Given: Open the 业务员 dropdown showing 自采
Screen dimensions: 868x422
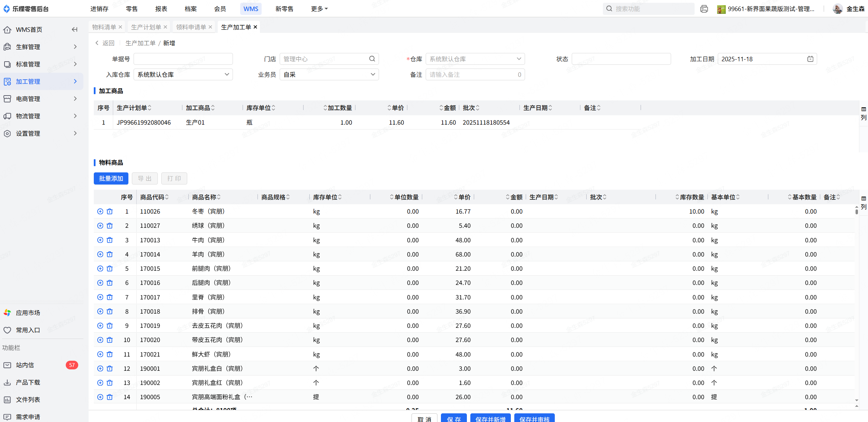Looking at the screenshot, I should [329, 74].
